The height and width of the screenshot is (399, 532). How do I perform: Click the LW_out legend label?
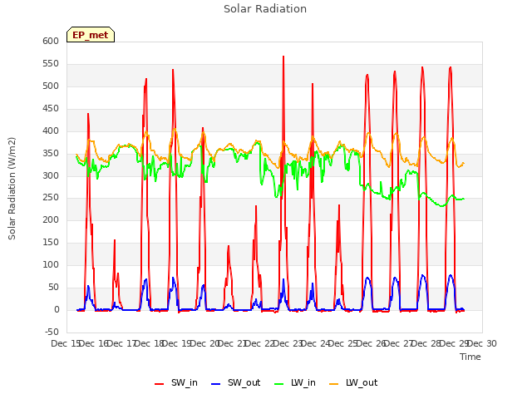point(362,382)
